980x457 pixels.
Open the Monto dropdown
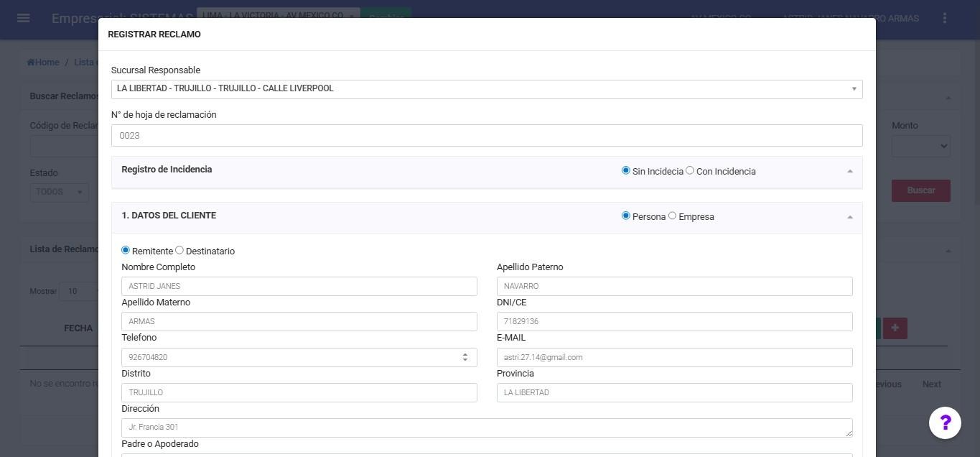pyautogui.click(x=920, y=147)
